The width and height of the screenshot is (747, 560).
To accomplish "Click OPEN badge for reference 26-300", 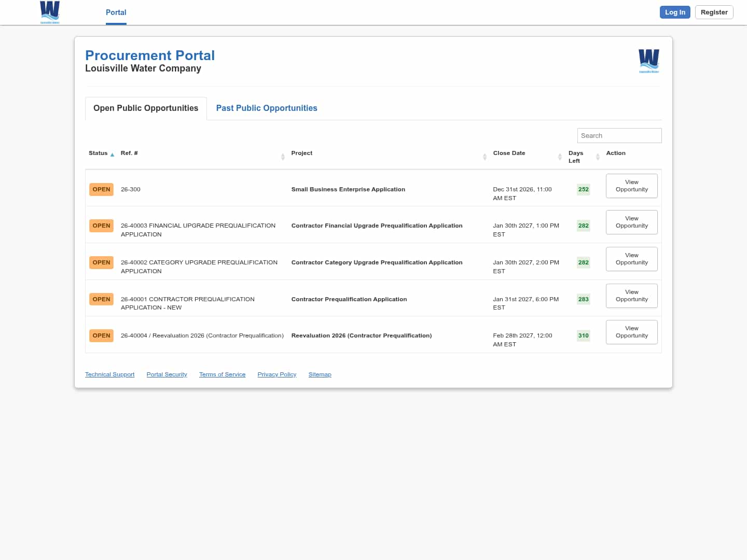I will pyautogui.click(x=101, y=189).
